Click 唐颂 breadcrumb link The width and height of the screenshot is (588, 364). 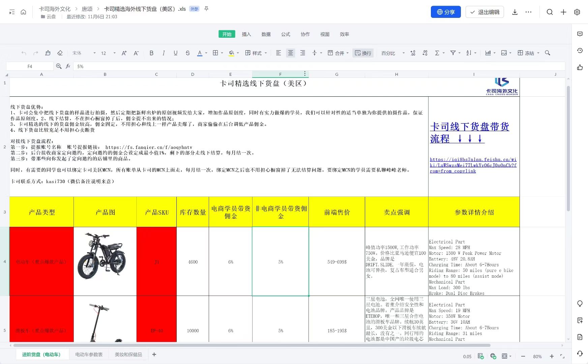tap(87, 9)
